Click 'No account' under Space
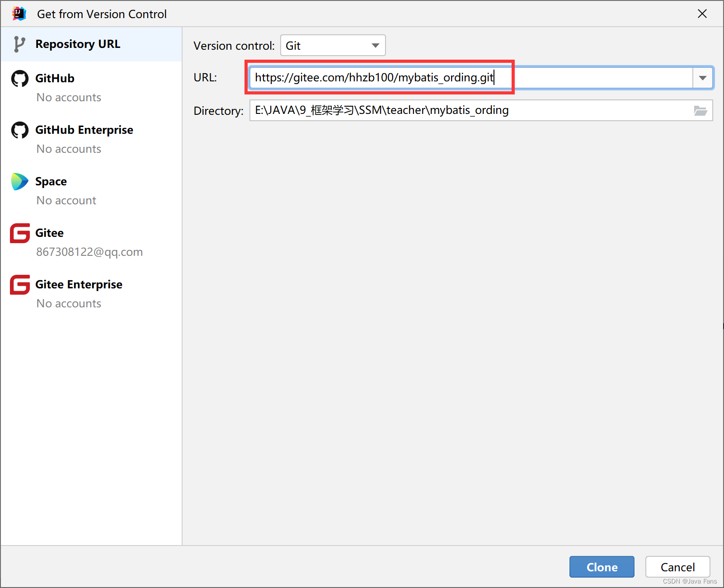 point(66,200)
